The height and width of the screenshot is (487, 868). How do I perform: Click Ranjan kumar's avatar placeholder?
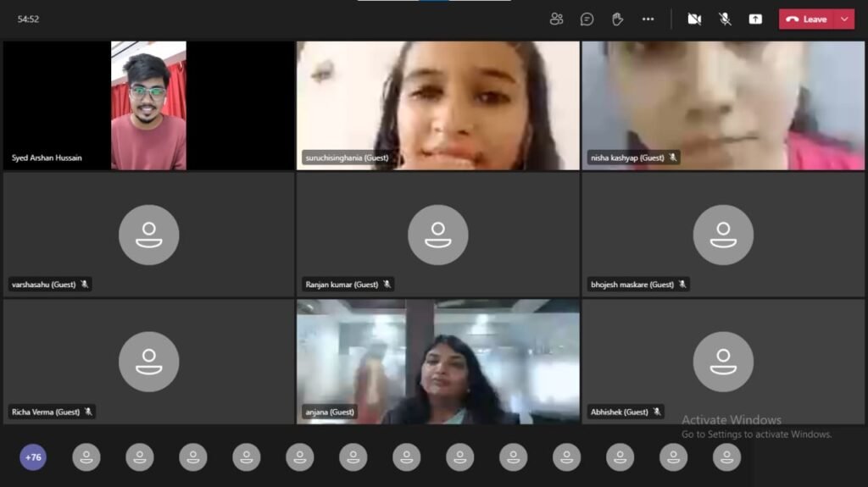[x=437, y=235]
